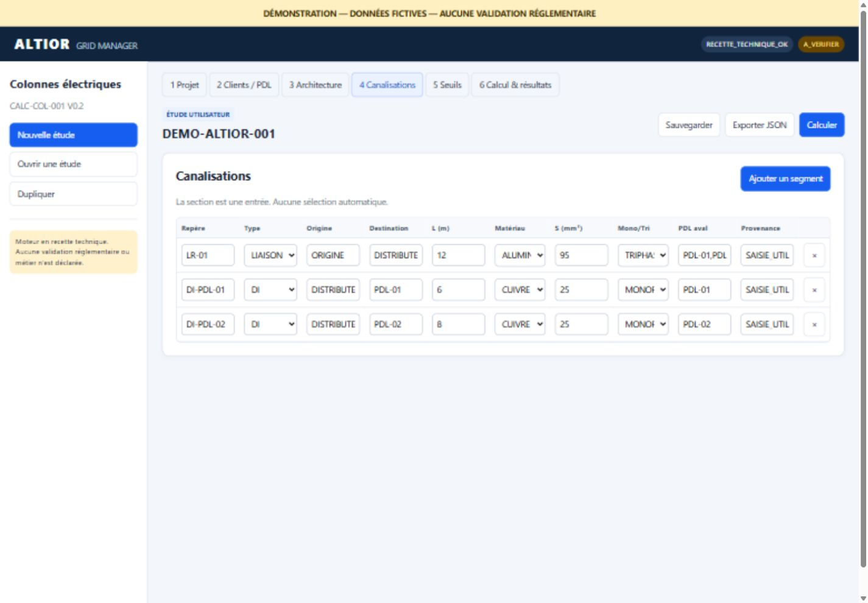
Task: Focus the Origine field of LR-01
Action: [x=333, y=255]
